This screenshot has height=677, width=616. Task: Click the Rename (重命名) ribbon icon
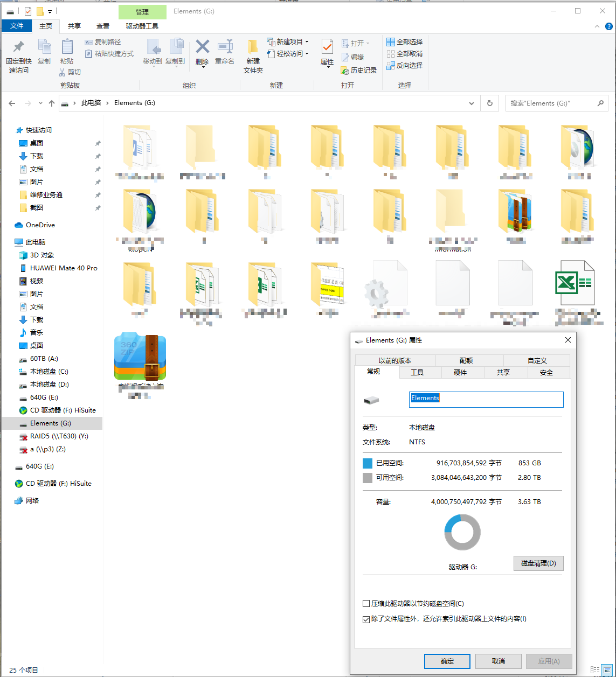tap(225, 48)
